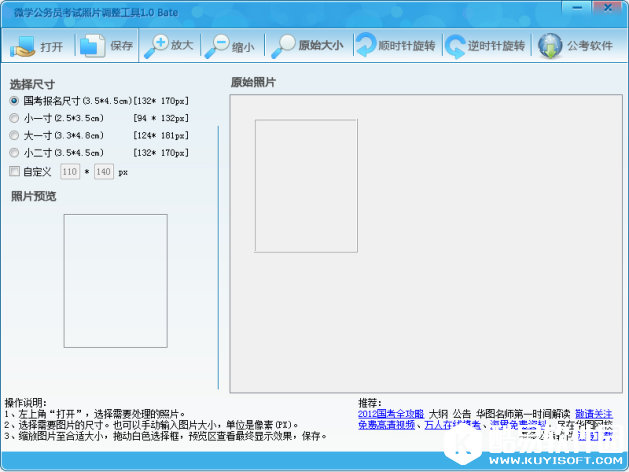This screenshot has width=629, height=472.
Task: Click the 万人在线模考 link
Action: coord(449,424)
